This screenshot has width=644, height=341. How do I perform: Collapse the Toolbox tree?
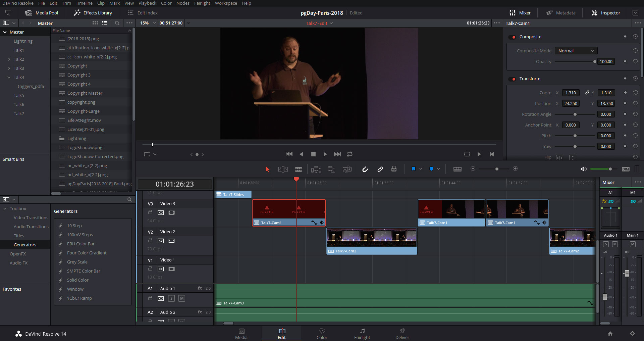click(x=5, y=208)
